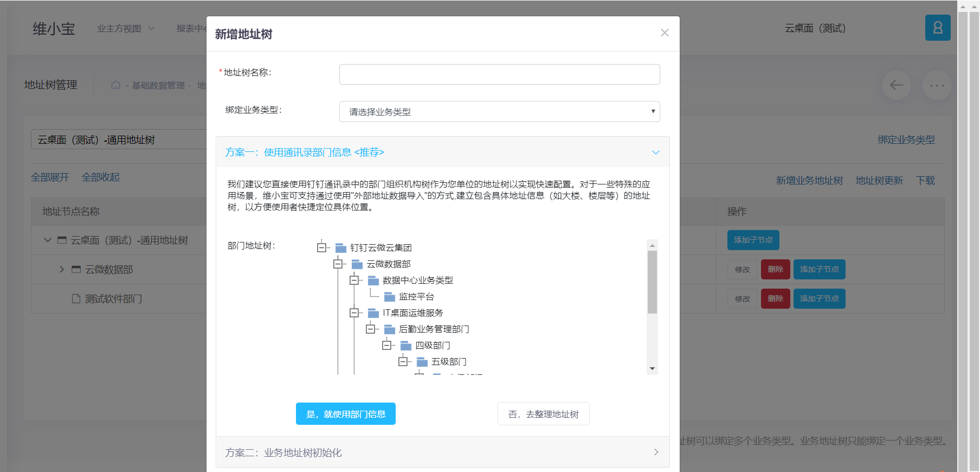
Task: Open the three-dots more options button
Action: 937,85
